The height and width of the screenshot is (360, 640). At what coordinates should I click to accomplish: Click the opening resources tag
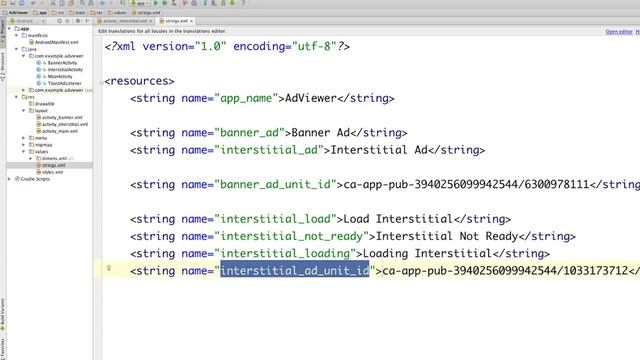pyautogui.click(x=139, y=81)
